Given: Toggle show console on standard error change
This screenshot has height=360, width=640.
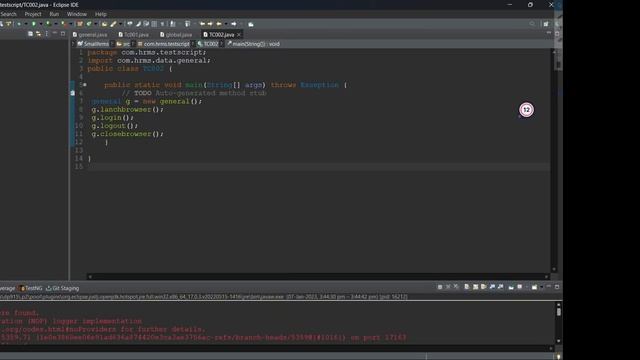Looking at the screenshot, I should click(x=501, y=287).
